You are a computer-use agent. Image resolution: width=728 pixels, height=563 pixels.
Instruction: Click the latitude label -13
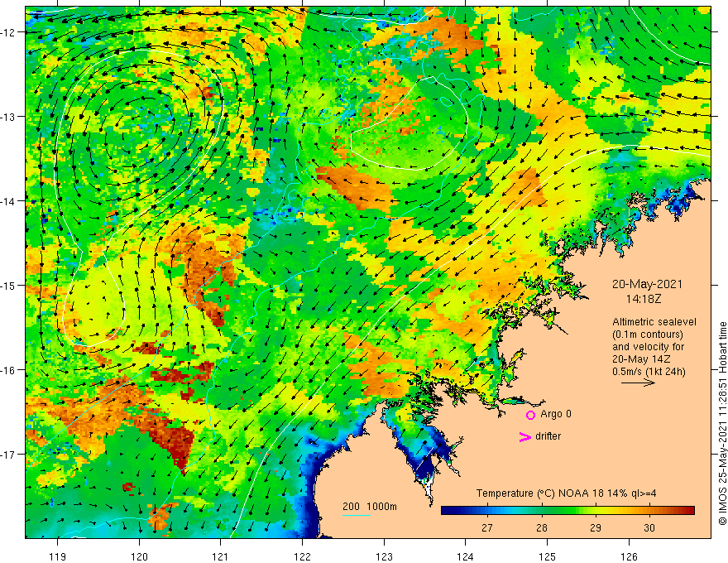[8, 117]
